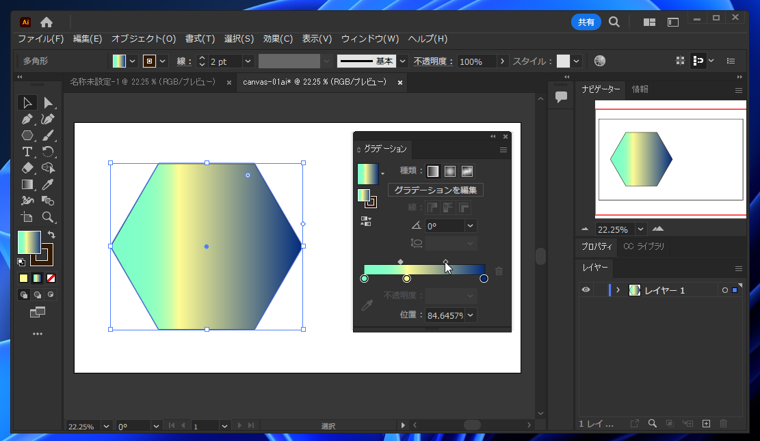
Task: Switch to the 名称未設定-1 document tab
Action: pyautogui.click(x=142, y=82)
